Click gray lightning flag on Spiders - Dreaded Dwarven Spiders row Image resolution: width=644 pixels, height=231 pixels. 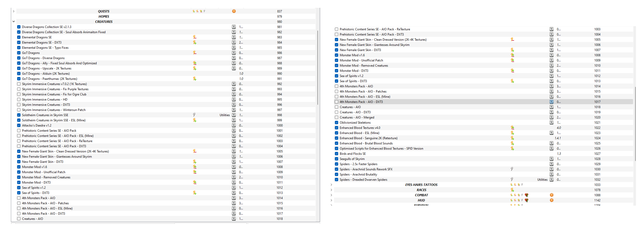[x=512, y=179]
